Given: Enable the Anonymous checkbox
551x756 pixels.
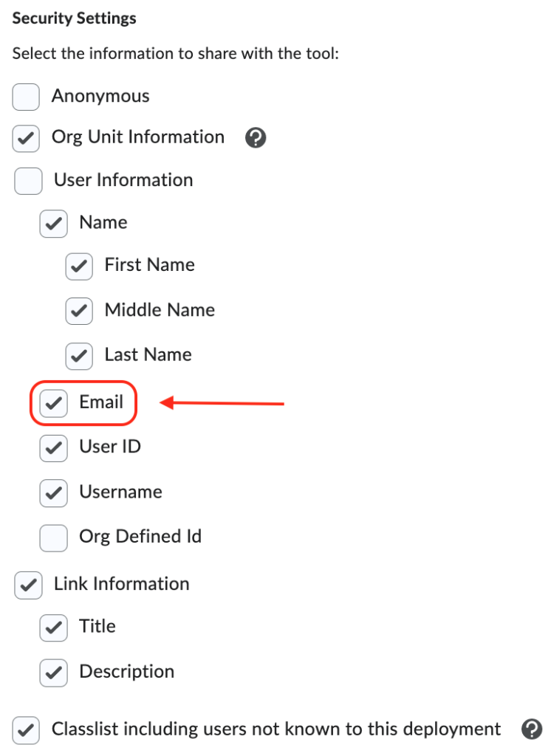Looking at the screenshot, I should [26, 97].
